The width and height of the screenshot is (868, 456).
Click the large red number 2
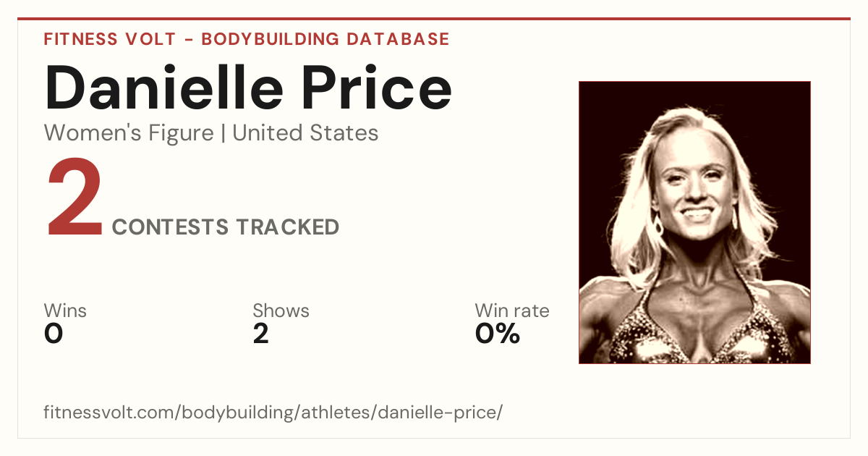75,198
